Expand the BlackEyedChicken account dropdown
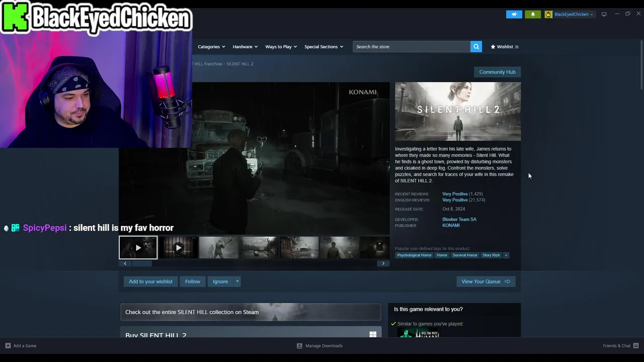The width and height of the screenshot is (644, 362). pos(592,15)
